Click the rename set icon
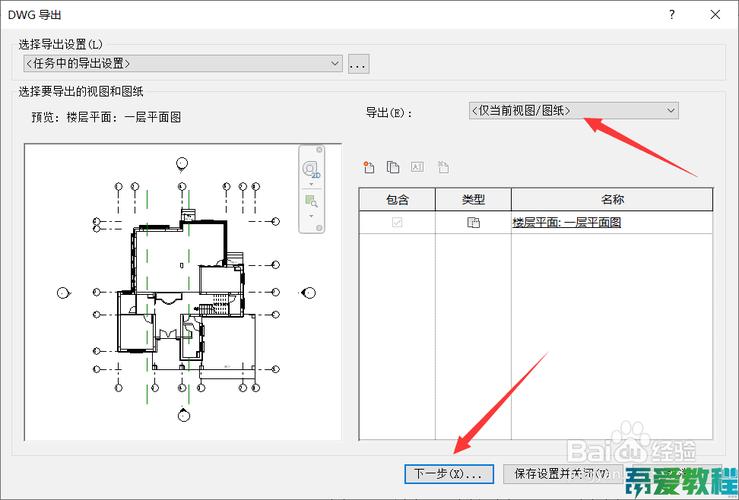739x500 pixels. pos(417,167)
